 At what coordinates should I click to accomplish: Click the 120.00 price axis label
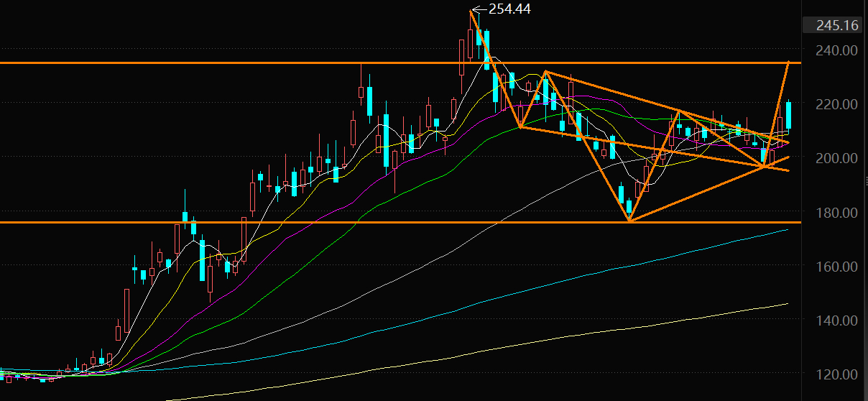click(x=837, y=374)
